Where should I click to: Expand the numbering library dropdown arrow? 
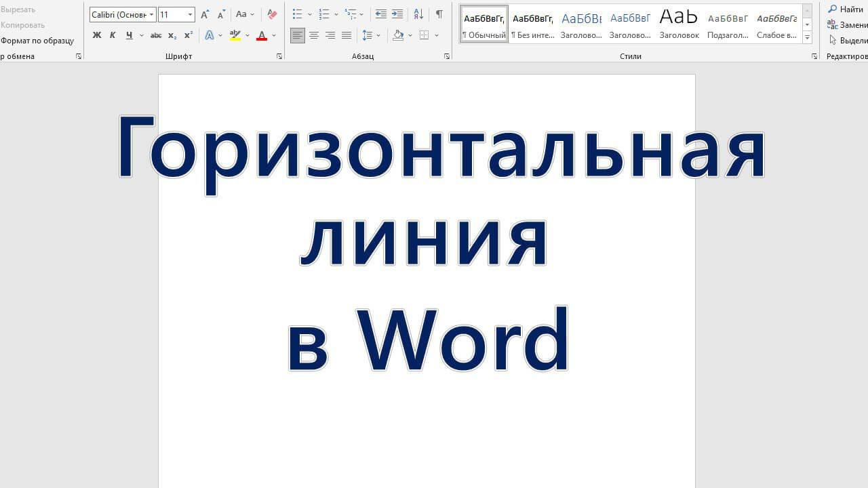(x=336, y=14)
